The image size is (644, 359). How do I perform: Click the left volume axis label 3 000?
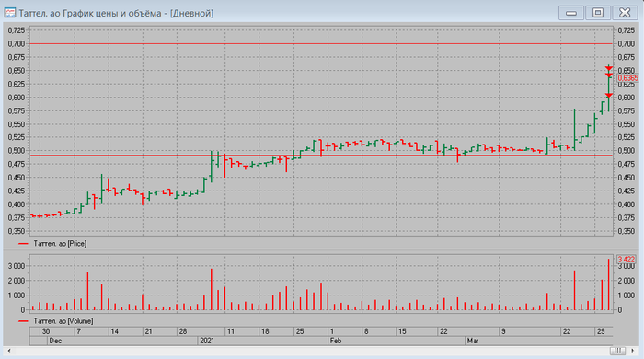point(17,266)
